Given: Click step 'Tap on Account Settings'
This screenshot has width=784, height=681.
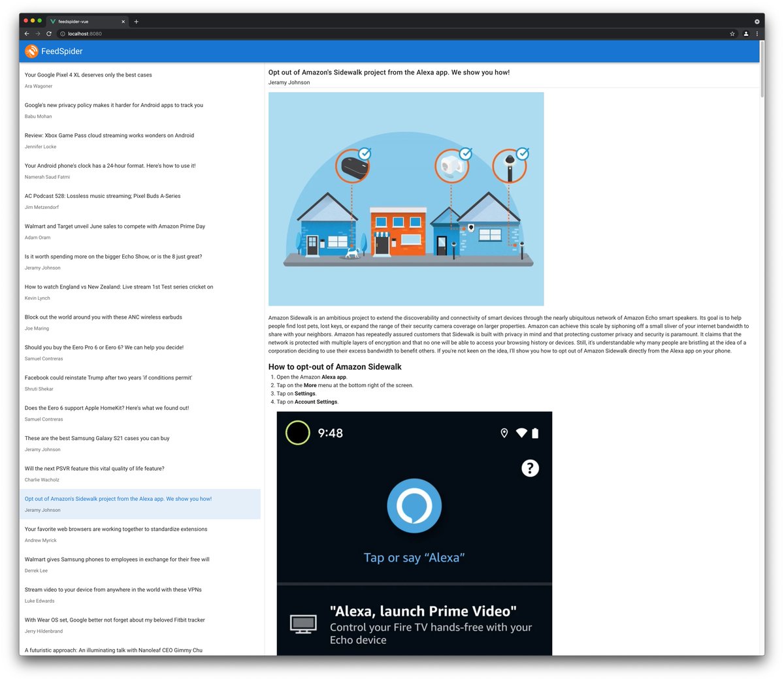Looking at the screenshot, I should point(307,402).
